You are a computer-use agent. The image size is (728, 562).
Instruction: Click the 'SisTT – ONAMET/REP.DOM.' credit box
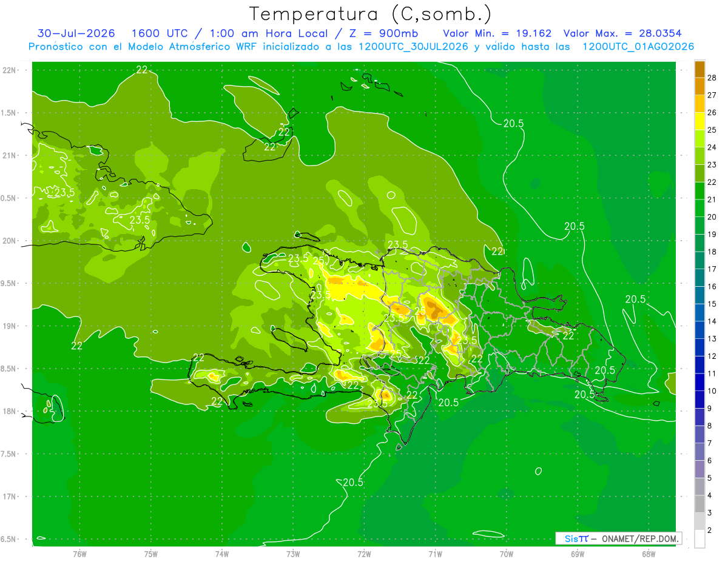pos(619,538)
